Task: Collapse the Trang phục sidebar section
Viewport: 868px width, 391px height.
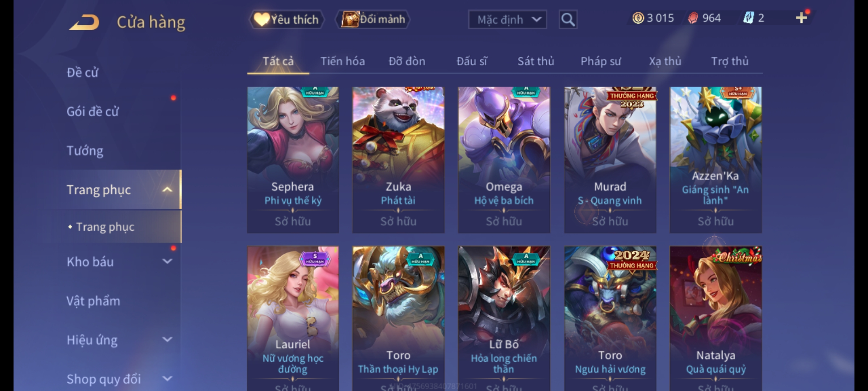Action: coord(167,190)
